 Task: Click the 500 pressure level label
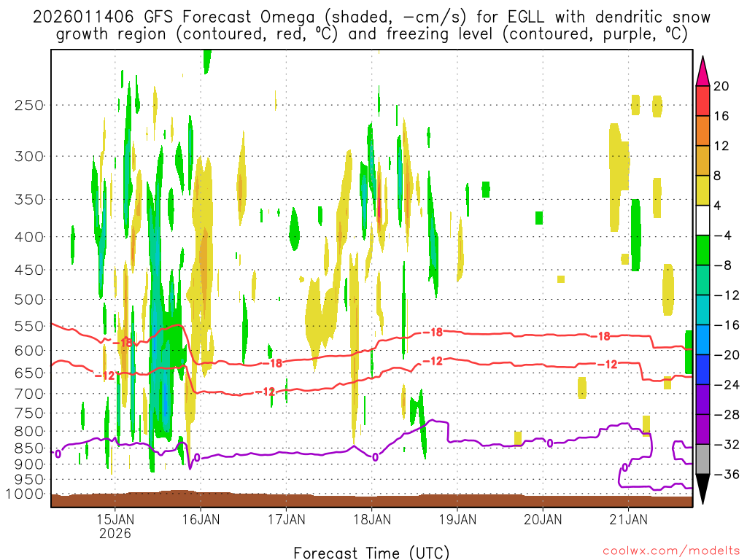[29, 300]
